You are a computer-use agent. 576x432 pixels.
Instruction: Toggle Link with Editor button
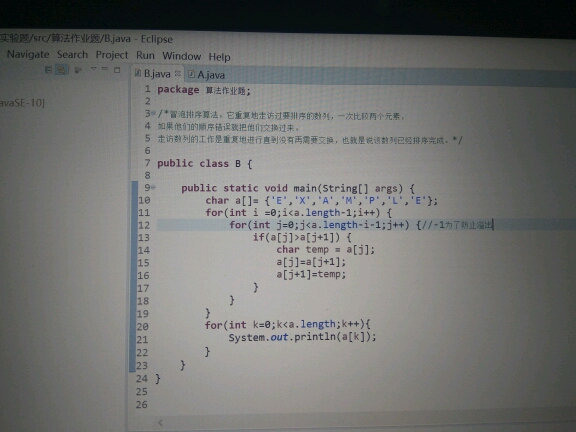(61, 69)
